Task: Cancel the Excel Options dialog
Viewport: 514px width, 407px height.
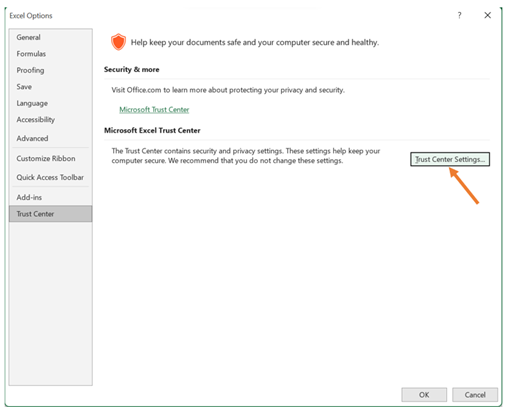Action: point(475,395)
